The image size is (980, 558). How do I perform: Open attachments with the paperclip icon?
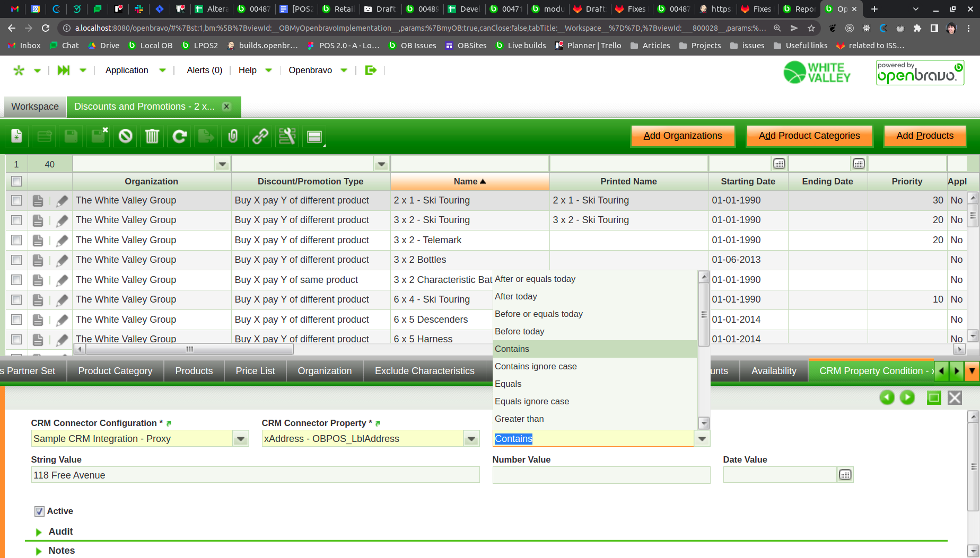tap(233, 137)
